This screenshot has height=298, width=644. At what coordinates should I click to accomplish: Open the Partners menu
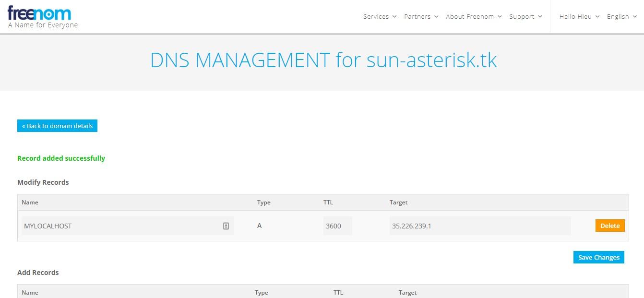[421, 16]
